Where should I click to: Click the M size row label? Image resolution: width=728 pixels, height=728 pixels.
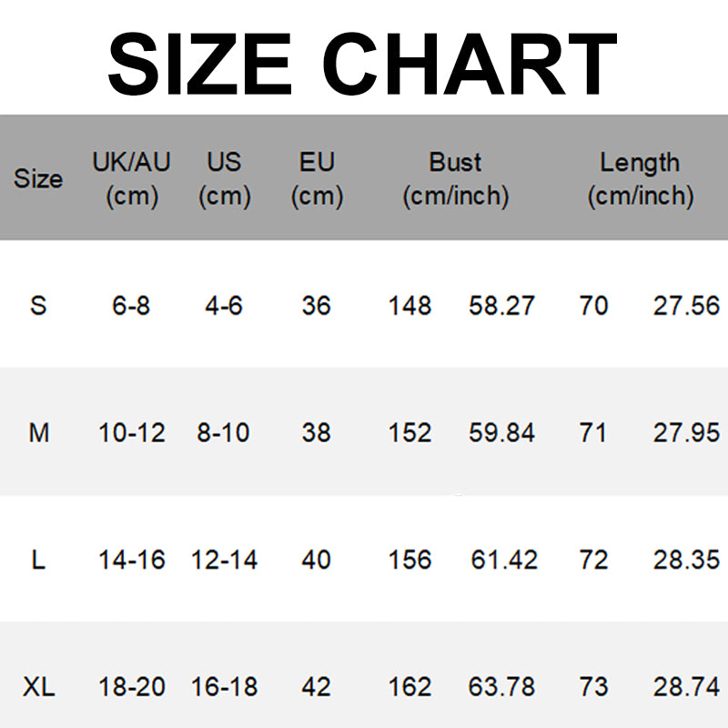pyautogui.click(x=38, y=433)
